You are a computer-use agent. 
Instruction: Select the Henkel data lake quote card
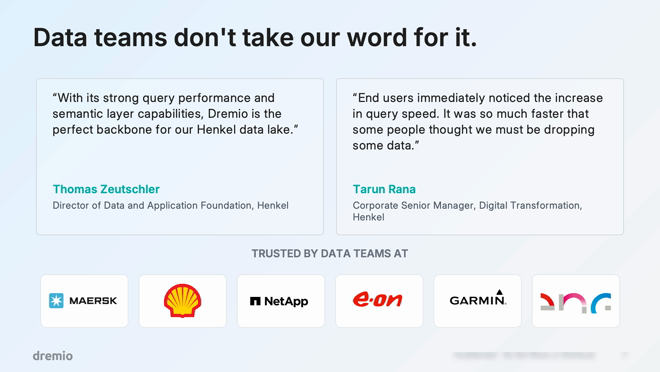(180, 157)
